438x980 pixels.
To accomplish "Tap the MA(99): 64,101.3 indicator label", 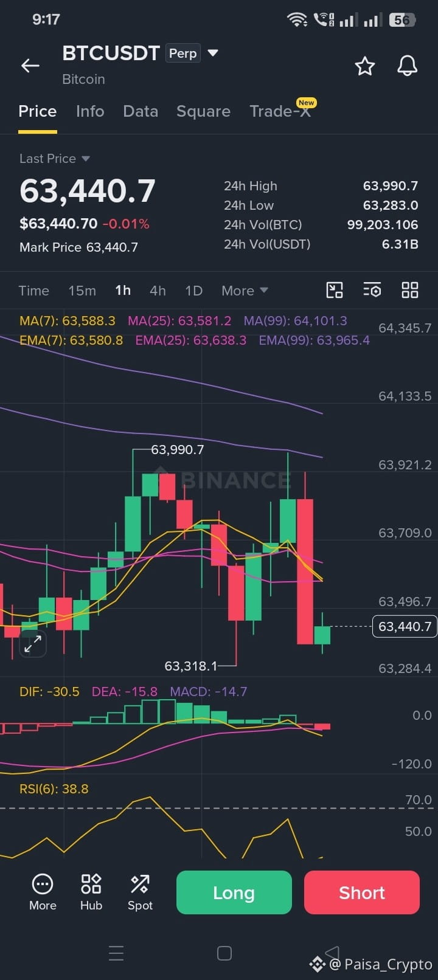I will 296,320.
